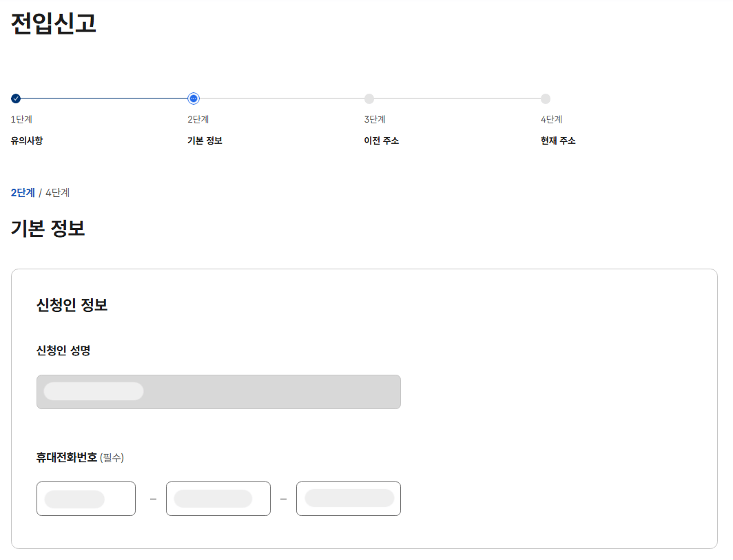Click the progress line between 3단계 and 4단계

(458, 98)
